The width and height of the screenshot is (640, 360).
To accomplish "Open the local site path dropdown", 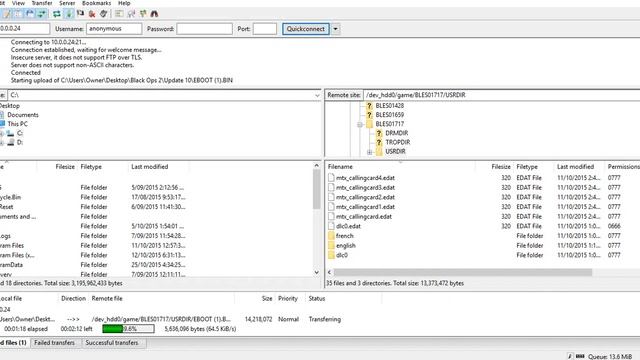I will click(317, 95).
